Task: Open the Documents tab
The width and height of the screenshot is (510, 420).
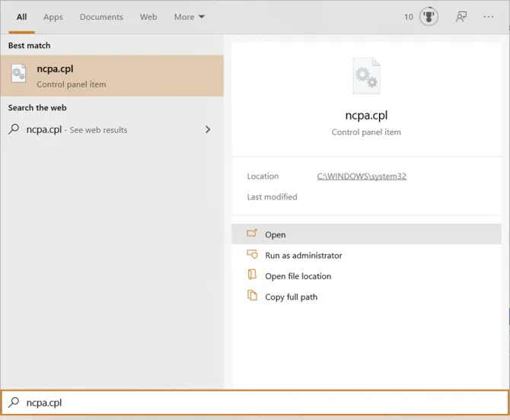Action: click(x=101, y=17)
